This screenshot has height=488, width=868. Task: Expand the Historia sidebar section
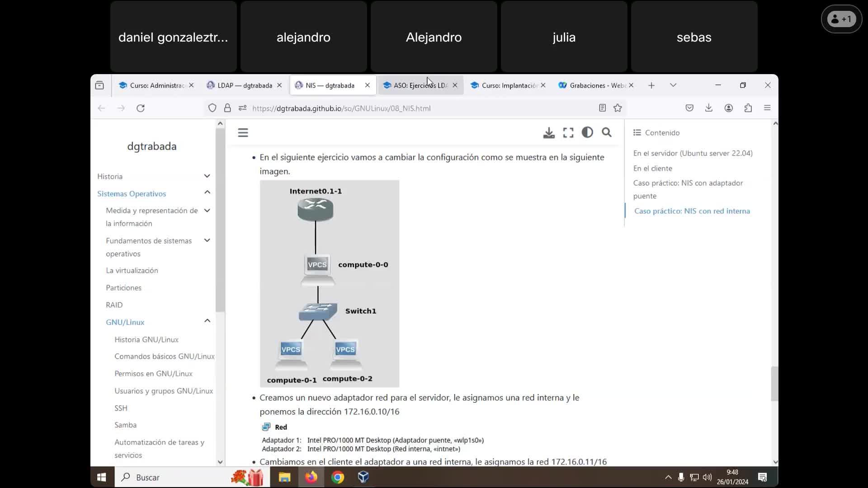tap(207, 176)
